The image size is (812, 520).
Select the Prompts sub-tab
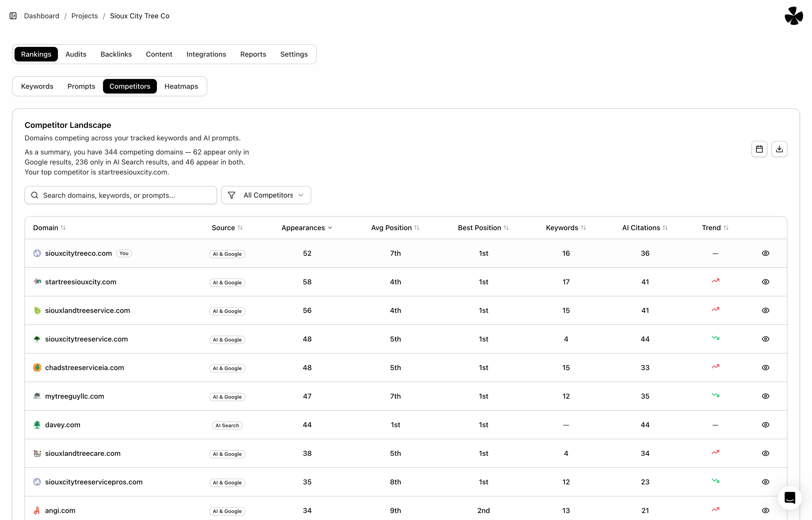coord(81,86)
